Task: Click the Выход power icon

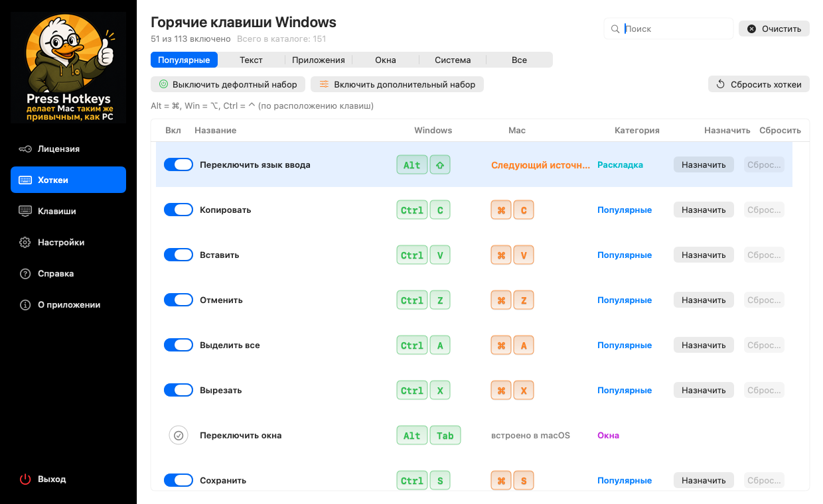Action: click(x=25, y=479)
